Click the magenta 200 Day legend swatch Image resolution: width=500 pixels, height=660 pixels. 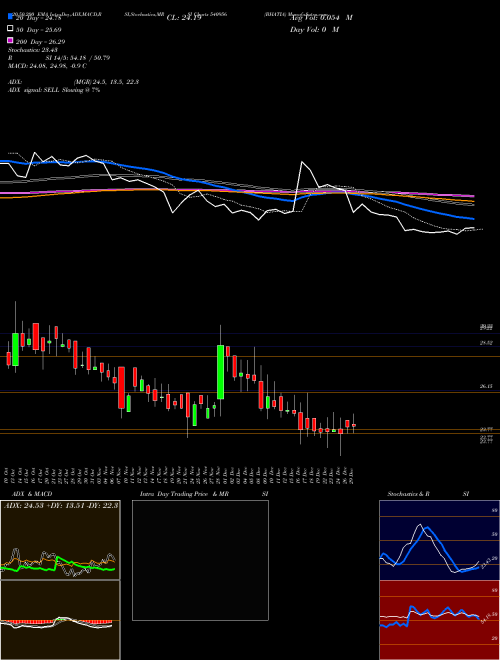point(10,40)
